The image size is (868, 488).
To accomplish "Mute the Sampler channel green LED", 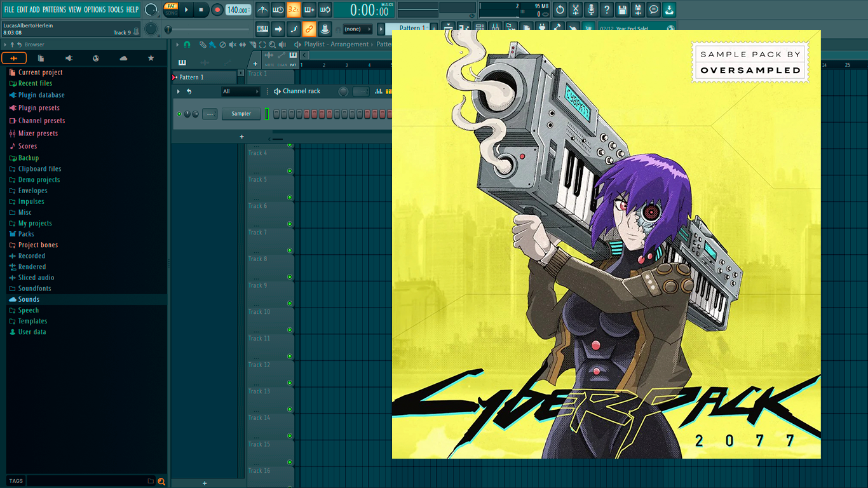I will pos(179,114).
